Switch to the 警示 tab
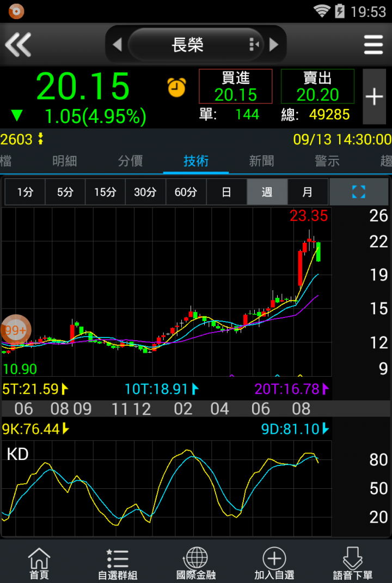 point(327,161)
